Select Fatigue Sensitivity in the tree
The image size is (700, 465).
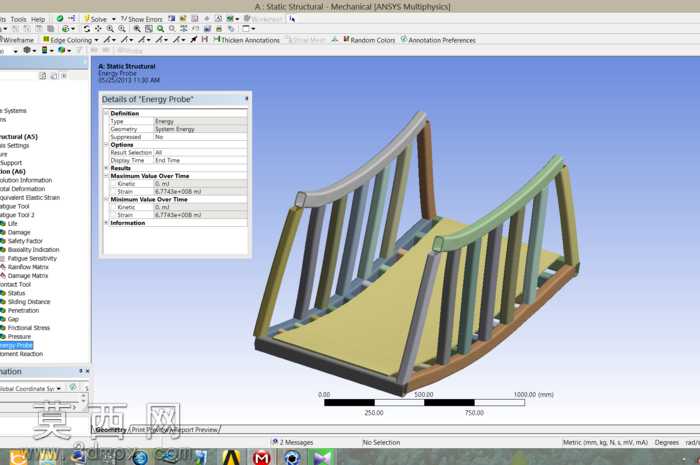click(x=32, y=258)
